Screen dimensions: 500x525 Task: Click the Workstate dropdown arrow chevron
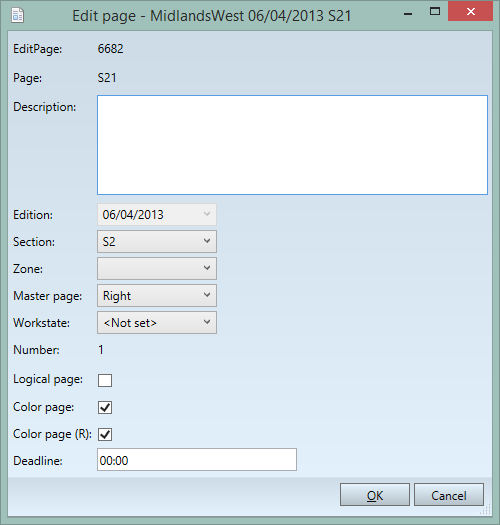(x=207, y=322)
